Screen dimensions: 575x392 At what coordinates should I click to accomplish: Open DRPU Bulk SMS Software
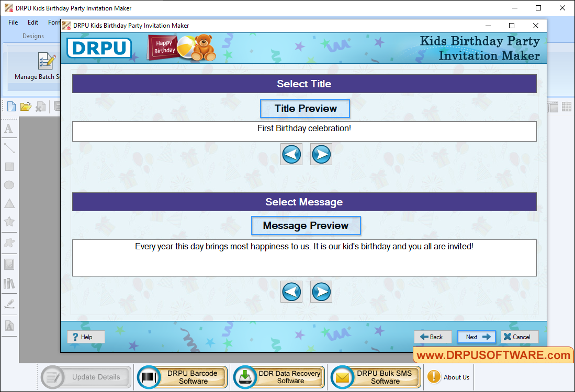[x=375, y=376]
